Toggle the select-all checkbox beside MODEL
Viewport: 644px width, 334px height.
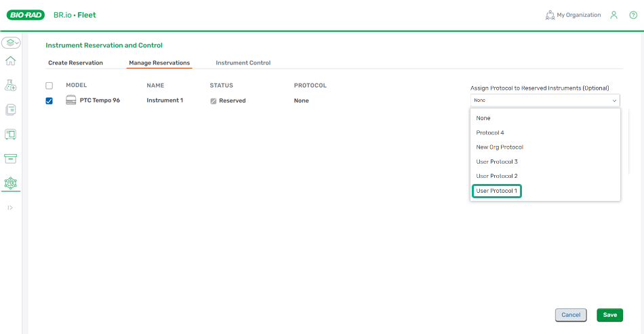point(49,86)
